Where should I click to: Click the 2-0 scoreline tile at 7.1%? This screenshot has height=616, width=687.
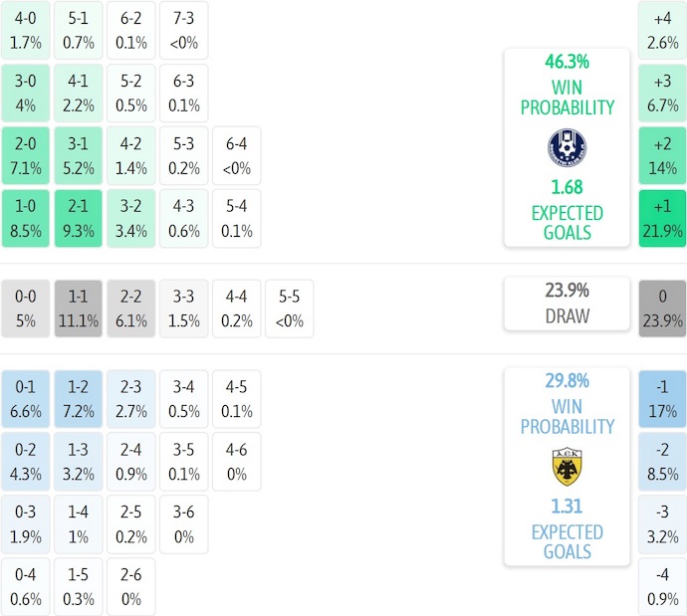tap(27, 155)
